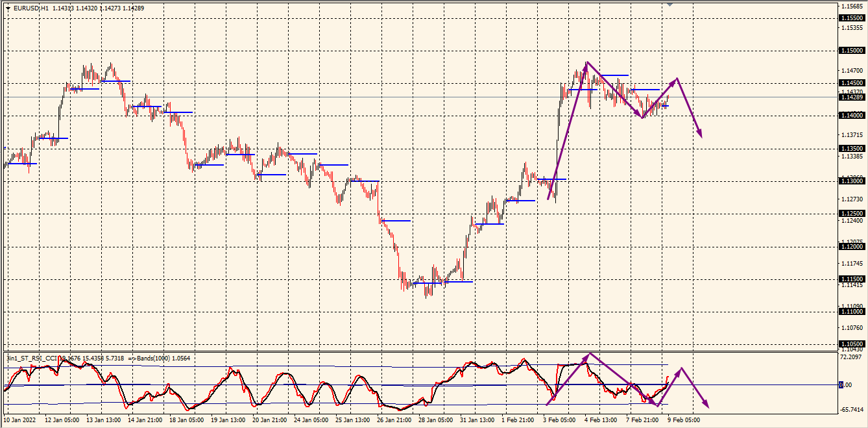The image size is (868, 428).
Task: Click the -65.7414 indicator scale value
Action: pyautogui.click(x=851, y=410)
